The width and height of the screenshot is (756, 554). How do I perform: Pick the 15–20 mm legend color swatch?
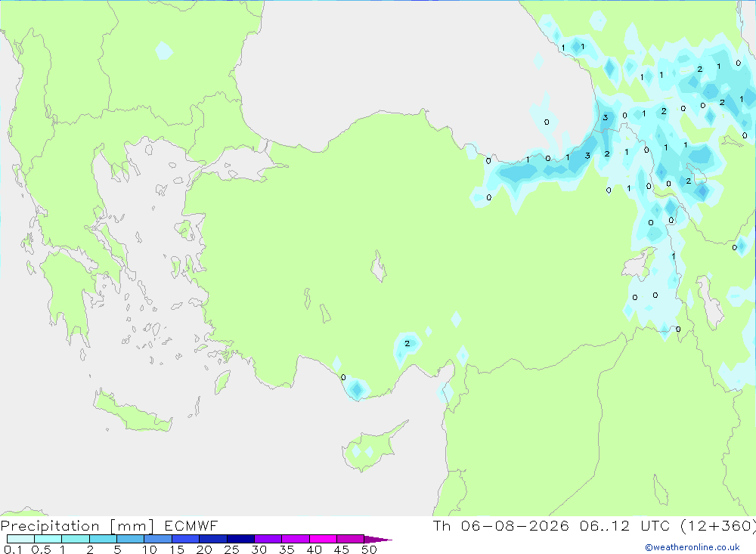click(186, 539)
